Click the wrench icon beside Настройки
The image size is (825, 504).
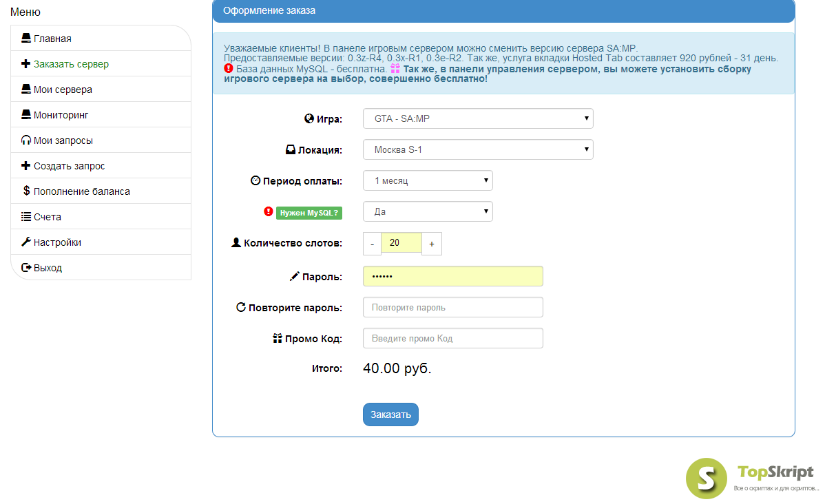tap(25, 242)
